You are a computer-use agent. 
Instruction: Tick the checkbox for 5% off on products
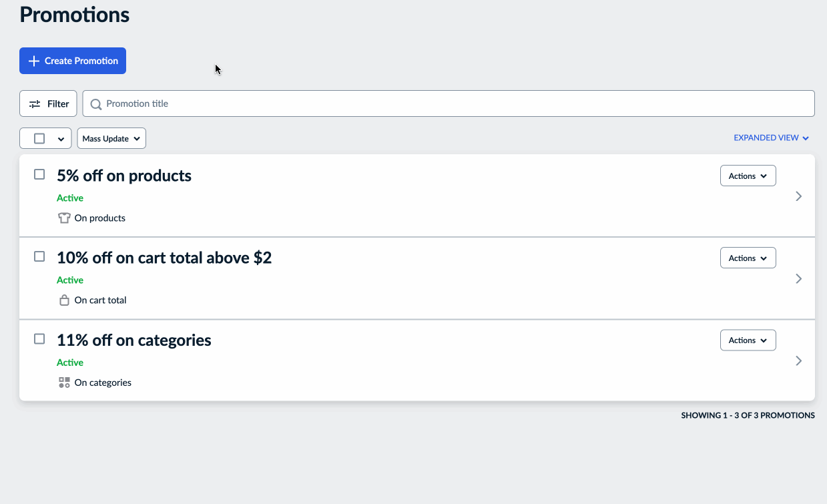39,174
